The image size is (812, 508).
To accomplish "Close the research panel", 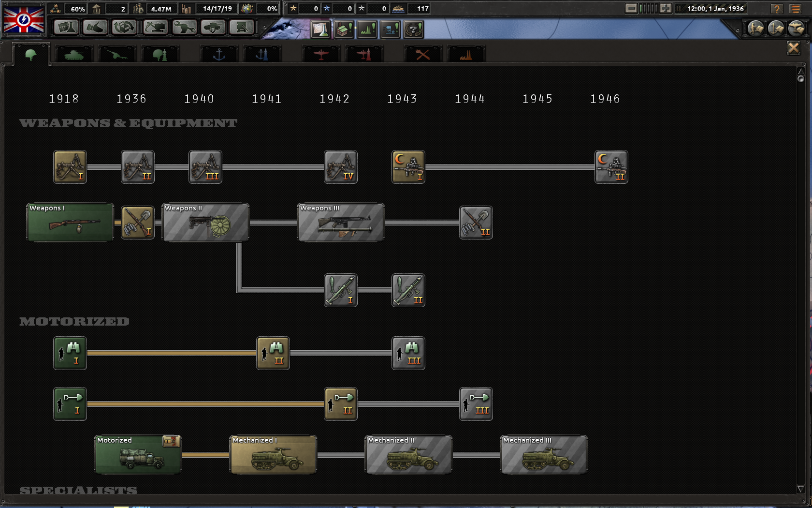I will pyautogui.click(x=794, y=48).
